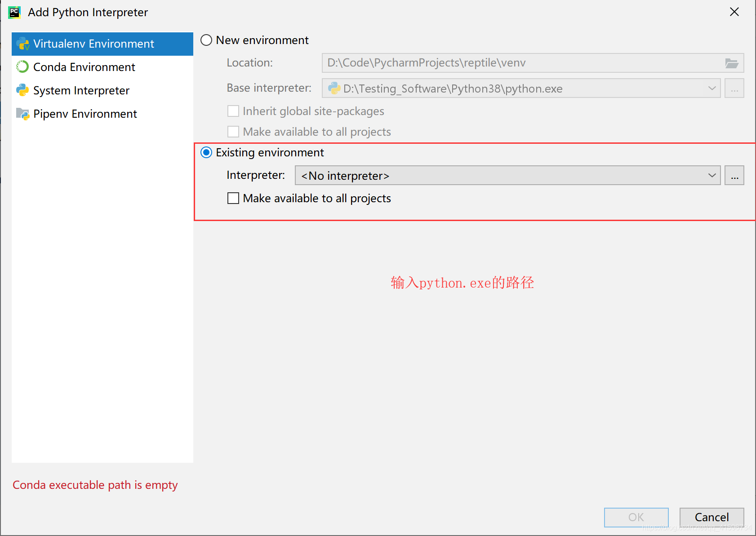
Task: Enable Inherit global site-packages
Action: (233, 111)
